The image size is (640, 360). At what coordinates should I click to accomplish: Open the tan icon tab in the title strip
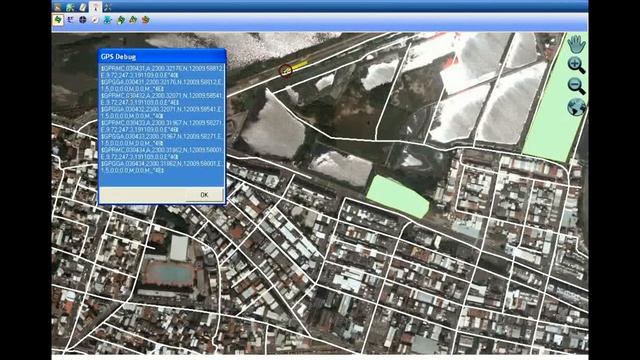pos(58,7)
